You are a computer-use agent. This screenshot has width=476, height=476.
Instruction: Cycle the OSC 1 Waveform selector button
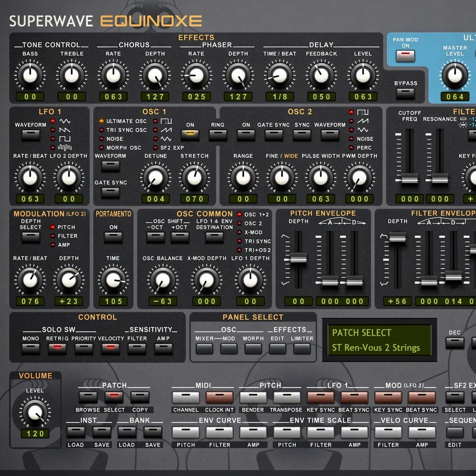pos(111,166)
